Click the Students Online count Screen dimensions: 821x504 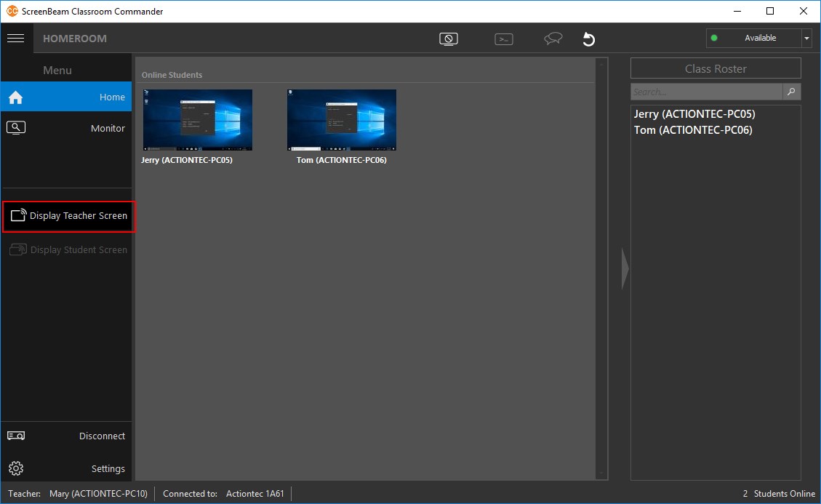(779, 494)
